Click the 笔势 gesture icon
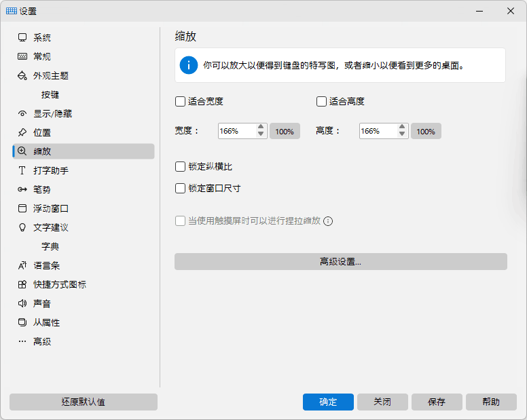This screenshot has width=527, height=420. coord(22,189)
